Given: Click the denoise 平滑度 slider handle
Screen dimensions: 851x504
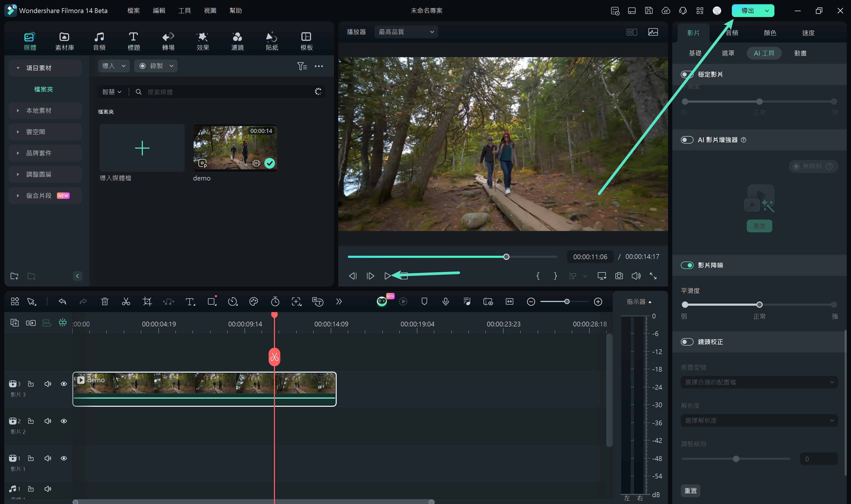Looking at the screenshot, I should (759, 305).
